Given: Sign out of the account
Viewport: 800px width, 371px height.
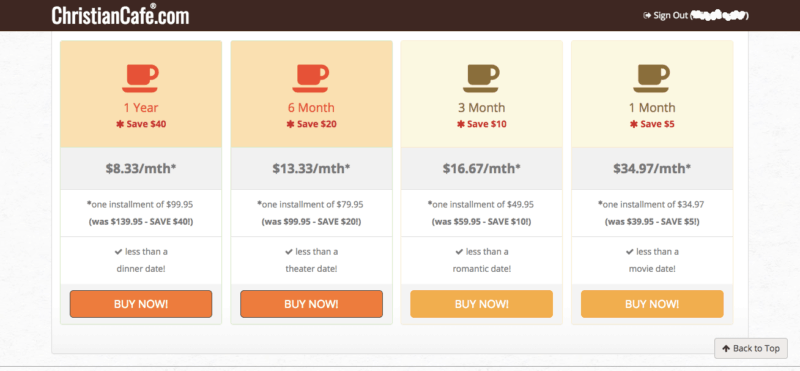Looking at the screenshot, I should coord(670,16).
